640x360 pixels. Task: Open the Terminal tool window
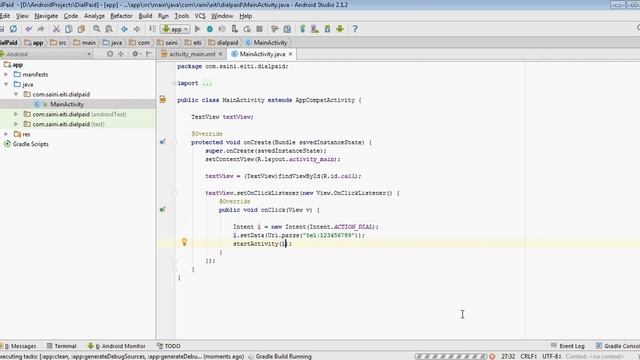pos(62,346)
